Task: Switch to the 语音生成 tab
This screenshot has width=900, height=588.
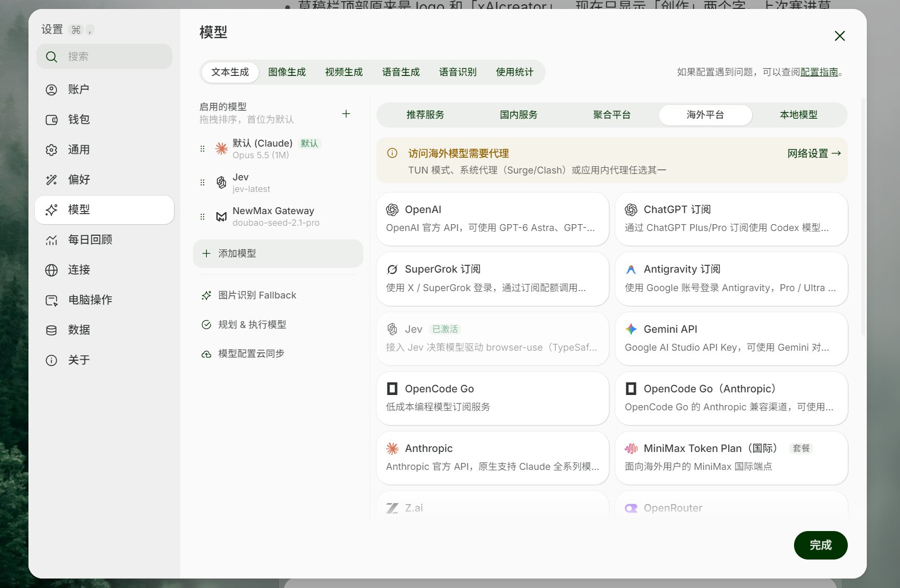Action: 401,72
